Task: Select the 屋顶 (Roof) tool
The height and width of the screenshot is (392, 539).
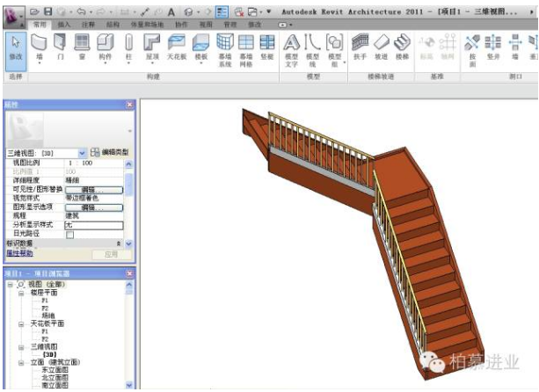Action: tap(152, 47)
